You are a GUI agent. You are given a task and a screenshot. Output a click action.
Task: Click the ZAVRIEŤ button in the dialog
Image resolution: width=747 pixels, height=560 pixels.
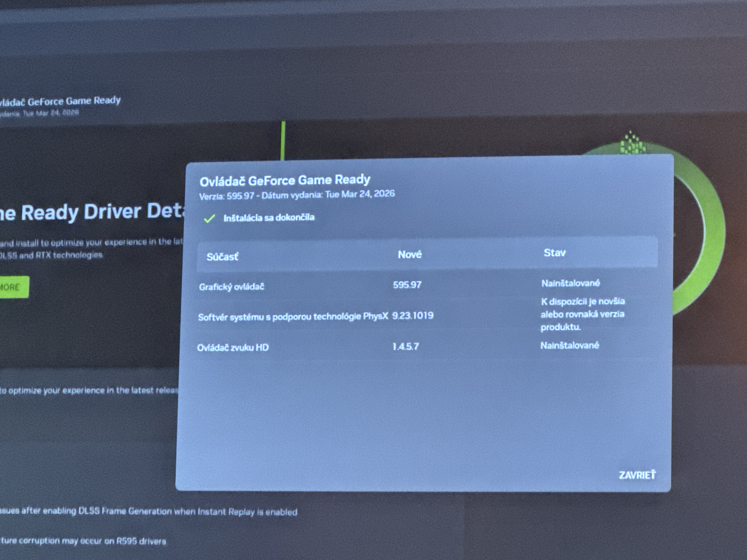(x=637, y=475)
